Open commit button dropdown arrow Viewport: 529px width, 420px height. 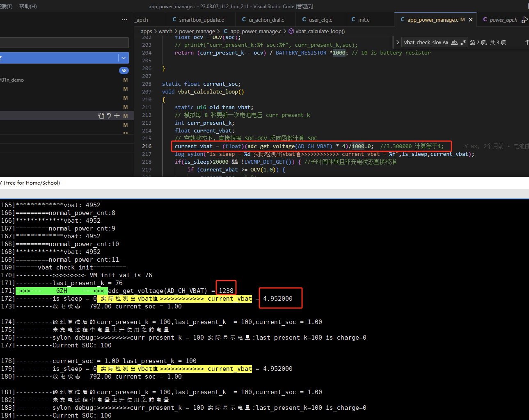tap(124, 58)
